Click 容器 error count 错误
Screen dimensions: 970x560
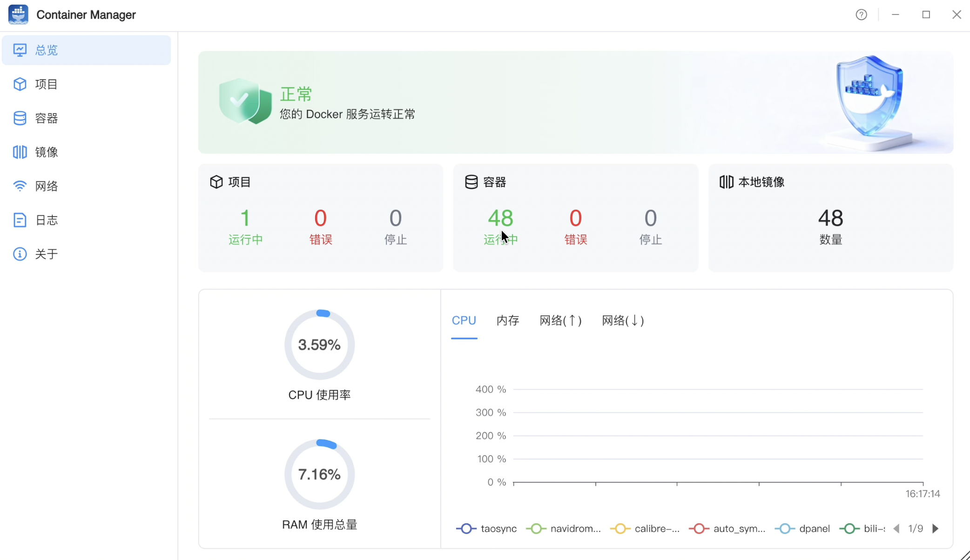pos(575,227)
